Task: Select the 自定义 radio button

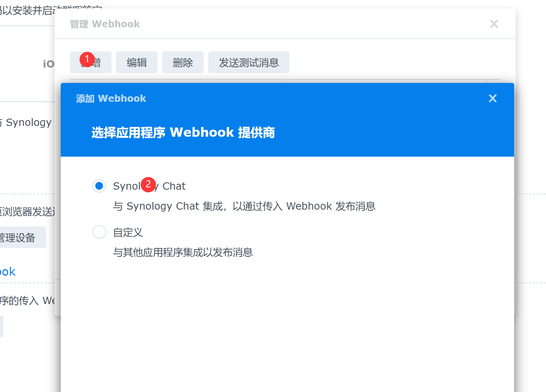Action: [99, 232]
